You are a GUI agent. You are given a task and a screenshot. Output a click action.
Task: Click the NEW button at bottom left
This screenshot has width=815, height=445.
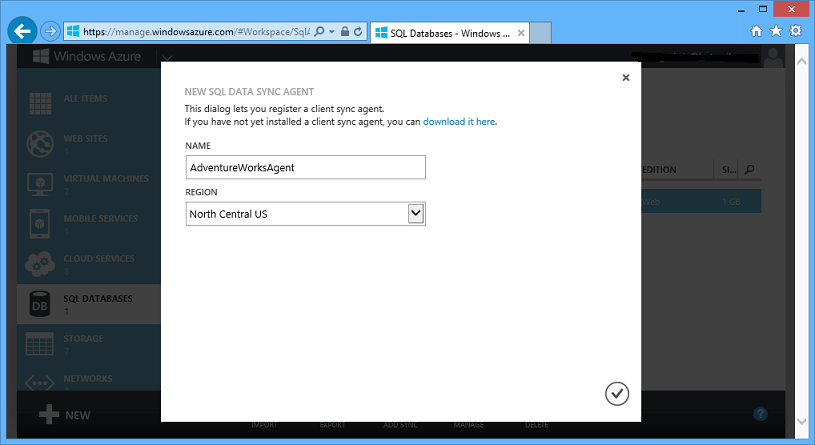65,415
